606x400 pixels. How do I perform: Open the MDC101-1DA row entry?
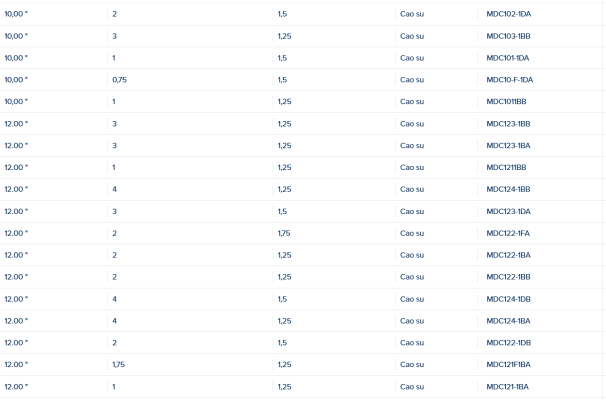tap(507, 58)
